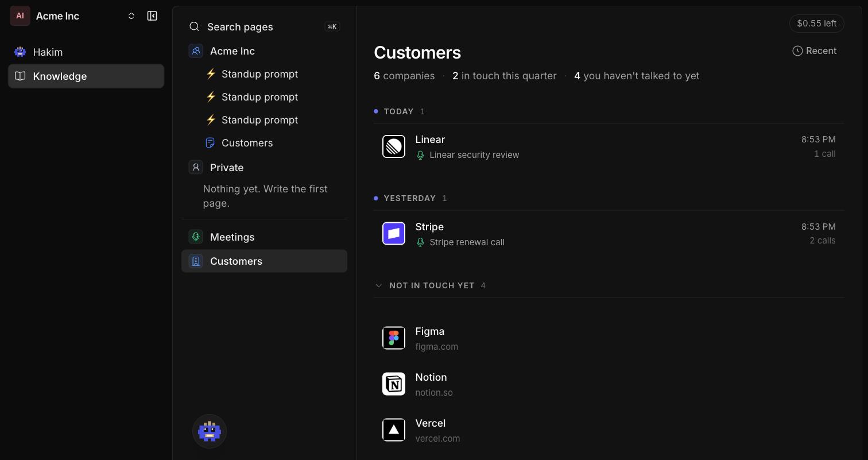Screen dimensions: 868x460
Task: Select Knowledge in the left navigation
Action: [86, 76]
